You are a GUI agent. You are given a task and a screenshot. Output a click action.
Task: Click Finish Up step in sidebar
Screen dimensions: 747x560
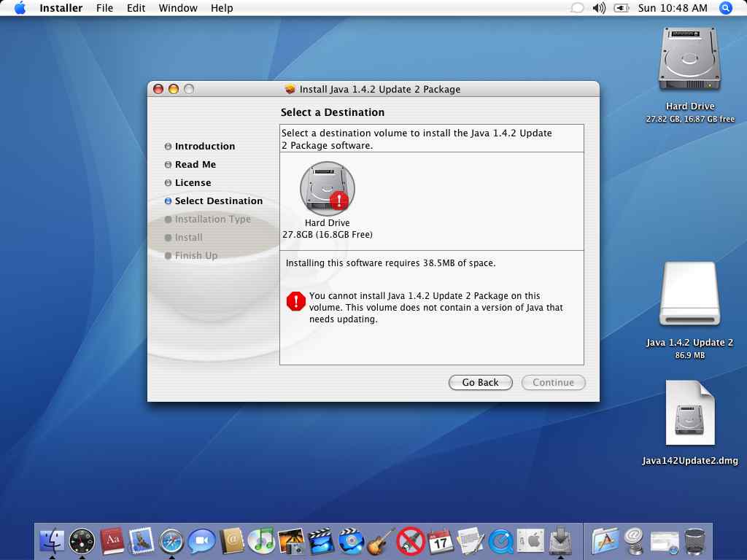tap(196, 255)
